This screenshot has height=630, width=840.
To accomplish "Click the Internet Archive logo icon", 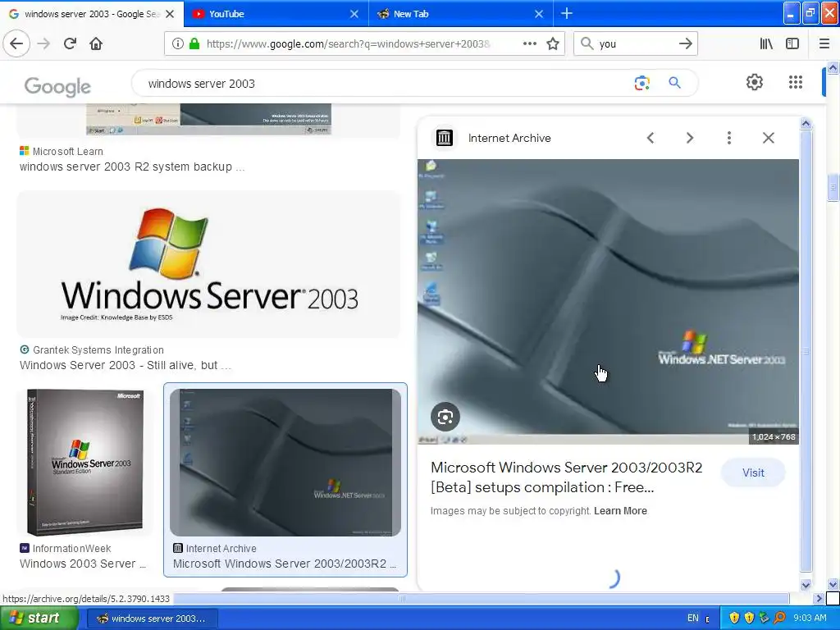I will click(x=444, y=138).
